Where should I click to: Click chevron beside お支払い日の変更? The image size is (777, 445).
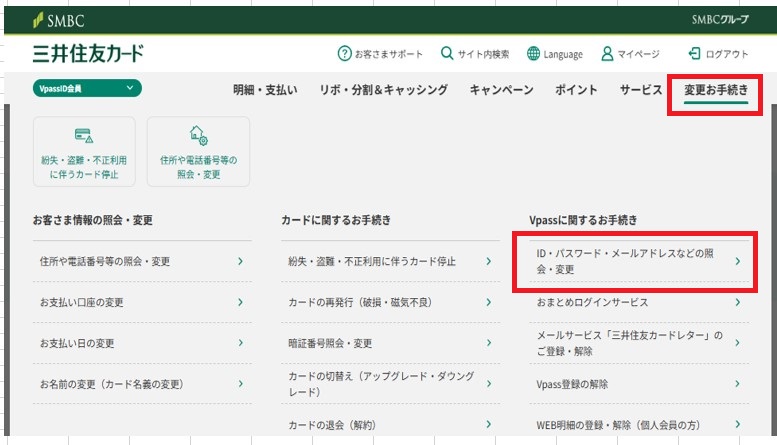pos(240,343)
